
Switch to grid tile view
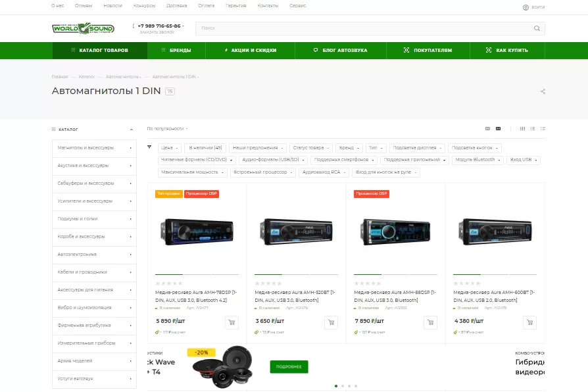522,129
